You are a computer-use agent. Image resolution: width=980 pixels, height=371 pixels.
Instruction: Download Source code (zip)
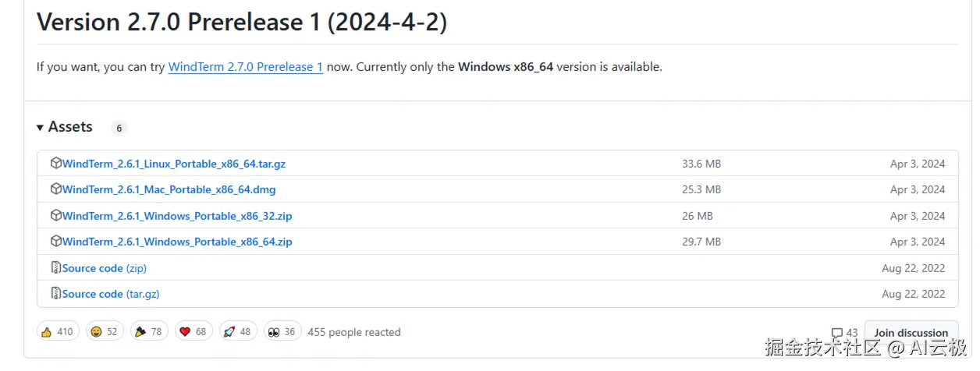tap(105, 268)
